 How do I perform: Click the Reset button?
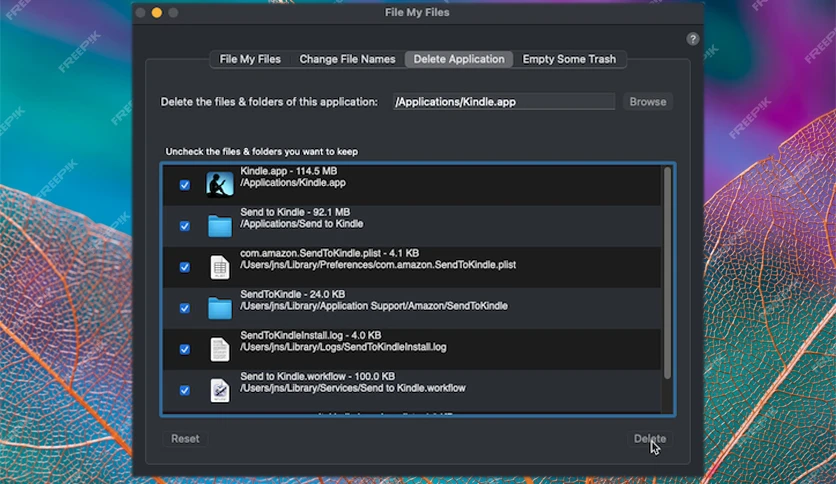click(x=185, y=439)
